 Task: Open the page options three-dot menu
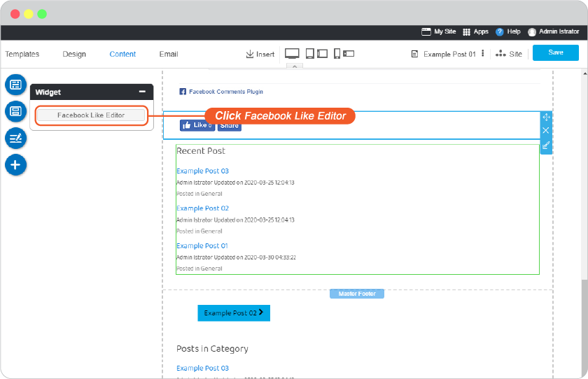482,53
